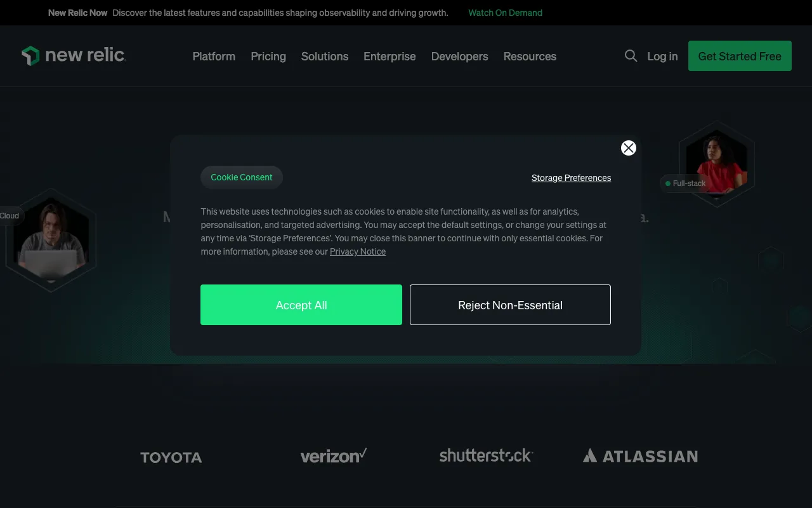Click the close icon on the cookie dialog
812x508 pixels.
pos(628,147)
